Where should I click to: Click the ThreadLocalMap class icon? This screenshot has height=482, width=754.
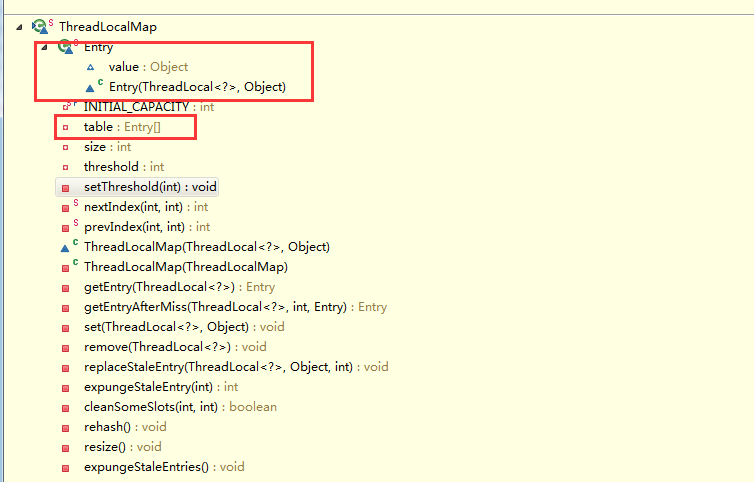pyautogui.click(x=42, y=26)
